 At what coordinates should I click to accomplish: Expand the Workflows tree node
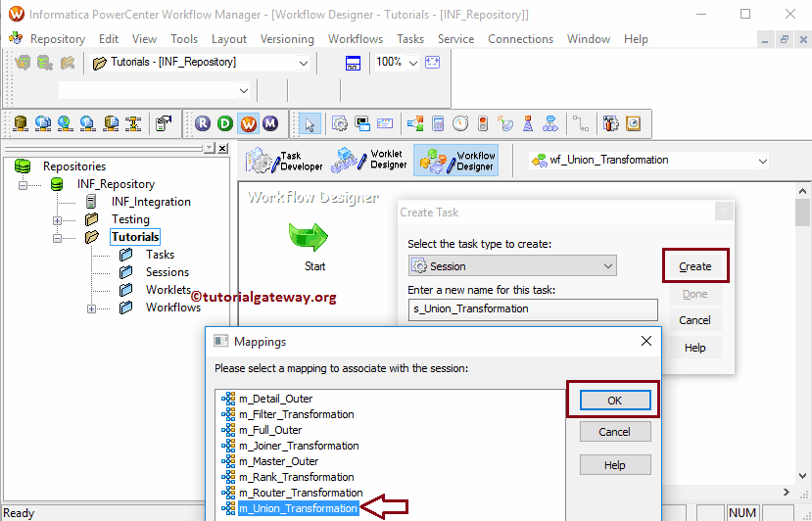tap(91, 308)
